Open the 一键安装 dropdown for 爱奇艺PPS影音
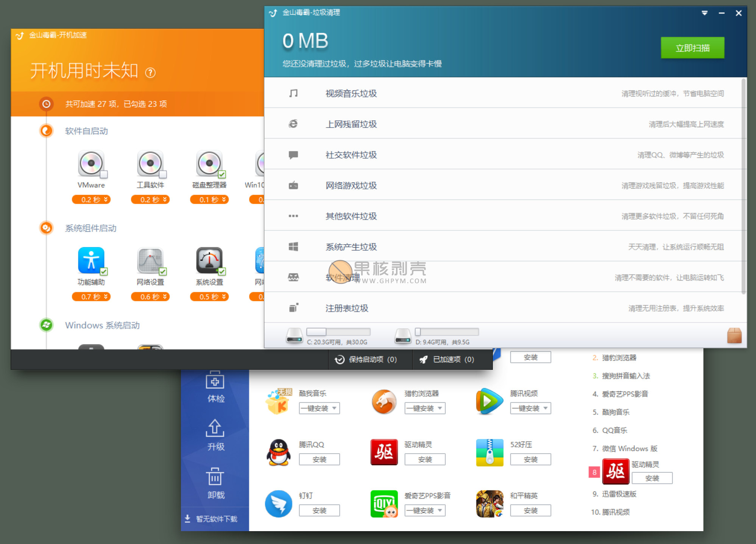Viewport: 756px width, 544px height. click(425, 510)
